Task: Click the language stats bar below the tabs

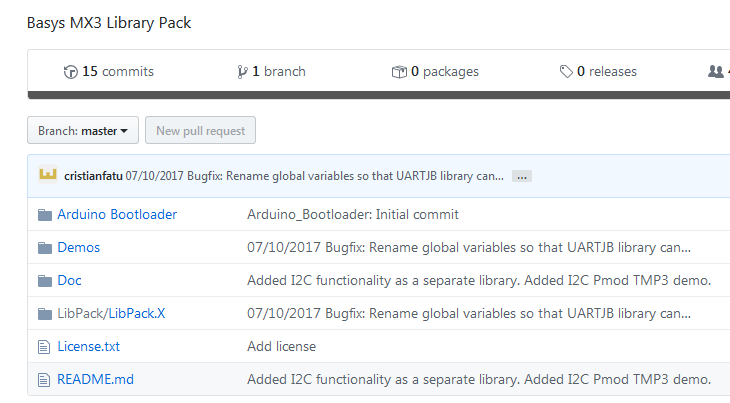Action: (378, 96)
